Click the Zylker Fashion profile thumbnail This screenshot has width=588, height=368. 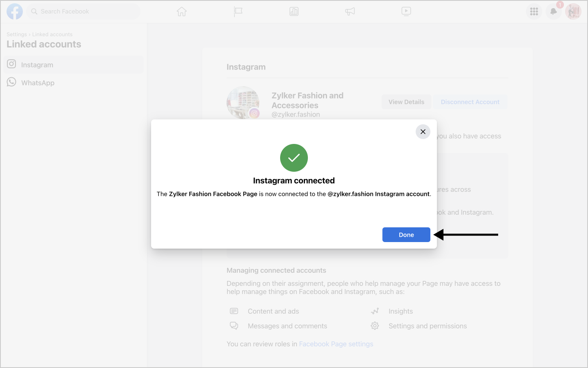point(243,103)
